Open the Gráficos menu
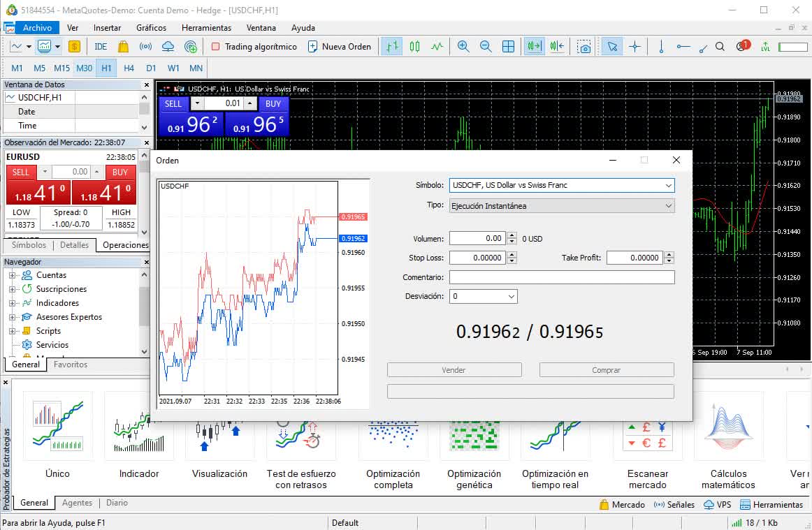The width and height of the screenshot is (812, 530). pos(151,28)
